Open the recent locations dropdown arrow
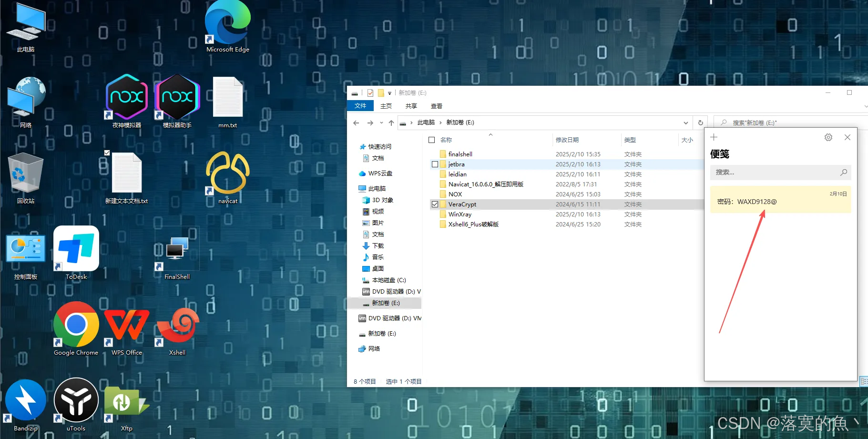 (381, 123)
